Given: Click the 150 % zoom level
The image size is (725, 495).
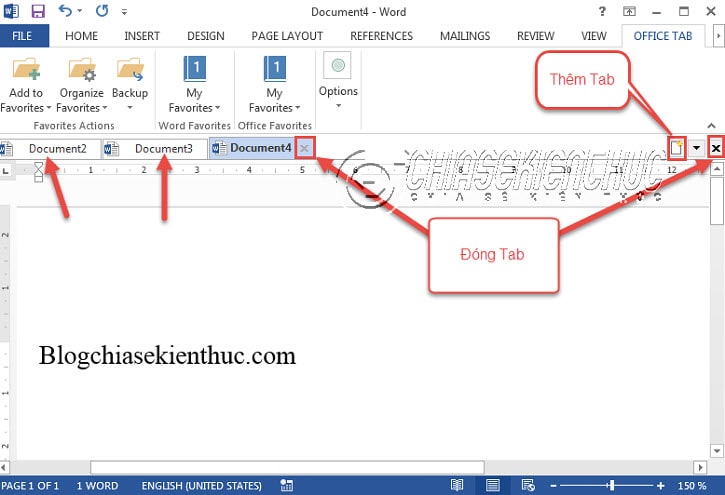Looking at the screenshot, I should pos(692,486).
